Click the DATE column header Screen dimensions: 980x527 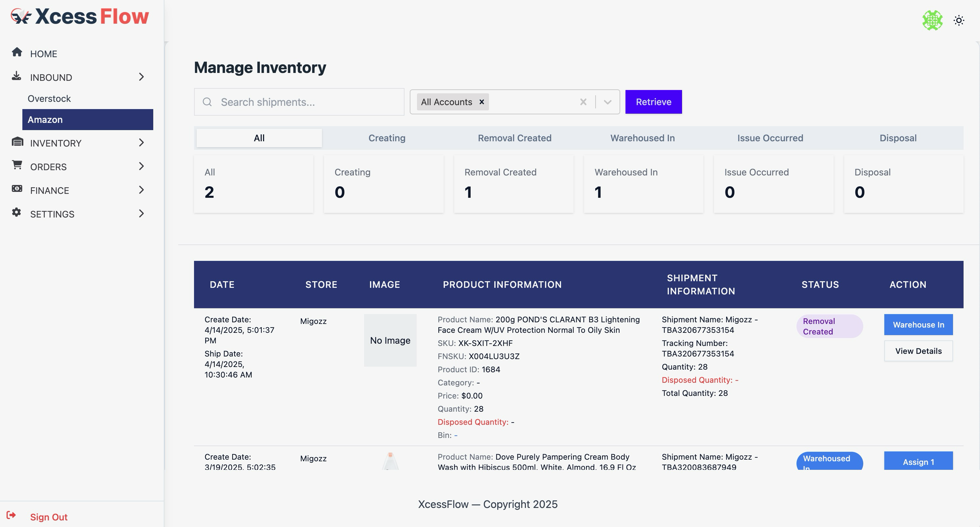pyautogui.click(x=222, y=285)
